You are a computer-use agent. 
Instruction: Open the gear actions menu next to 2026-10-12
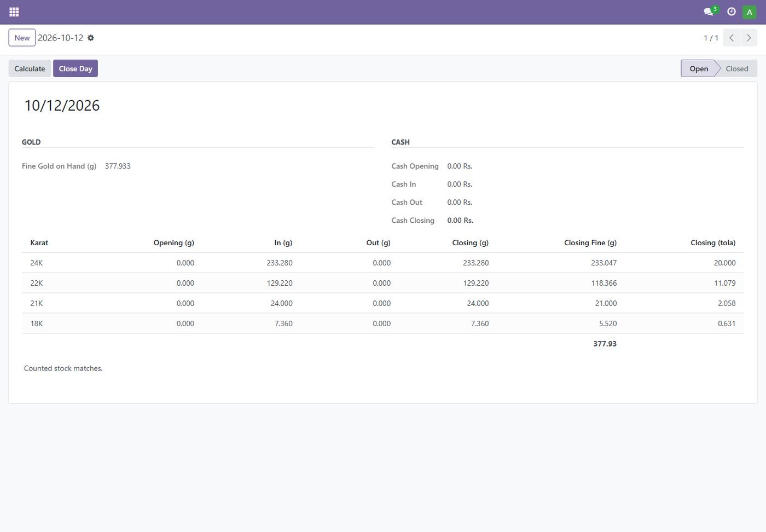(x=91, y=38)
